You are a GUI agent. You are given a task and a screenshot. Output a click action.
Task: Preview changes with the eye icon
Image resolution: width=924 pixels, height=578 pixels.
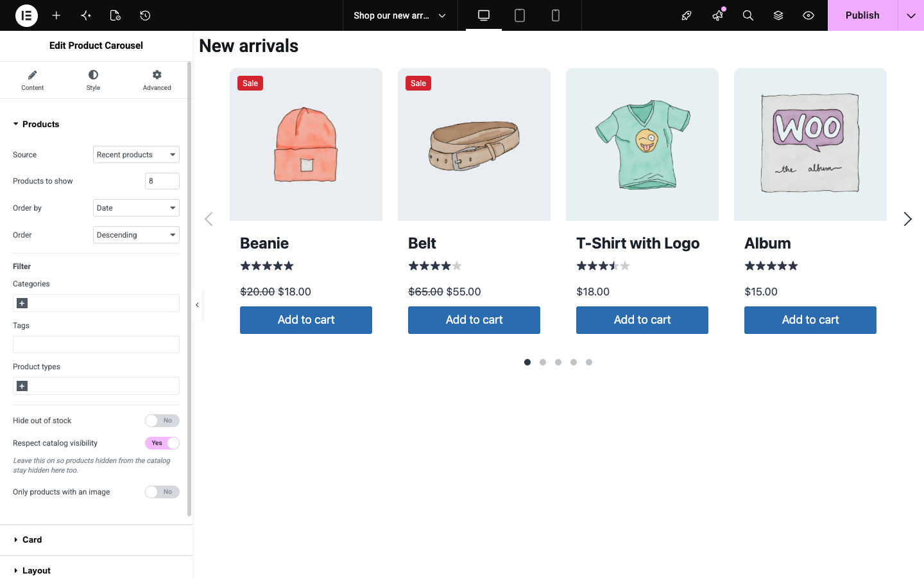(x=809, y=15)
